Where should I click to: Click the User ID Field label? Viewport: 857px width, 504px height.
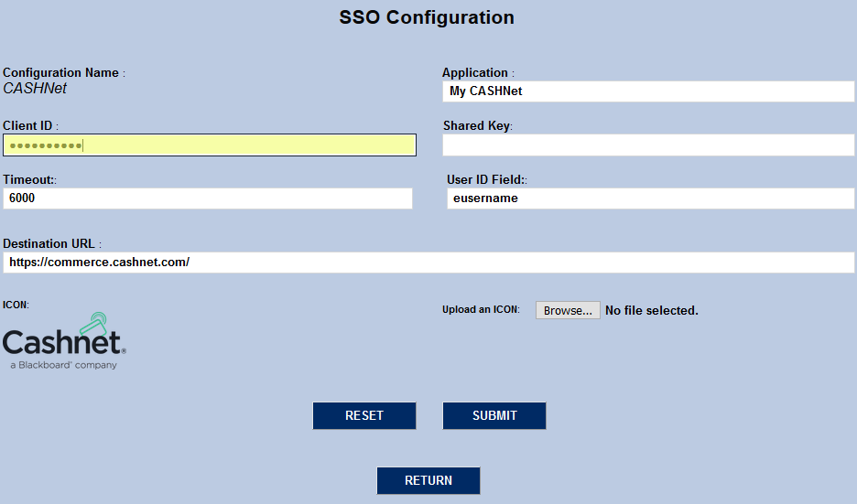[x=485, y=179]
